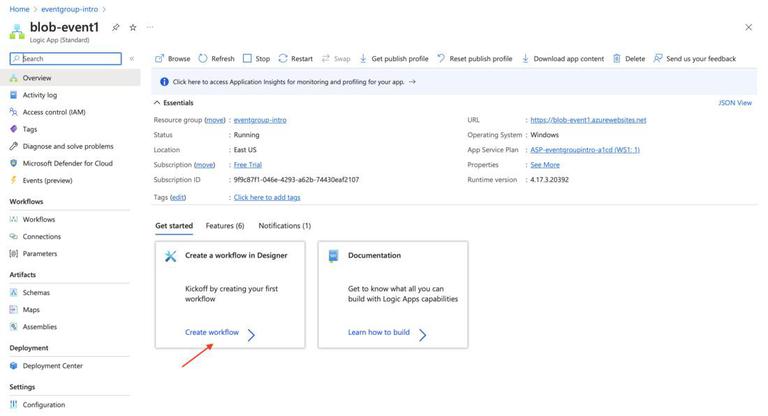Screen dimensions: 768x416
Task: Open Activity log
Action: tap(40, 95)
